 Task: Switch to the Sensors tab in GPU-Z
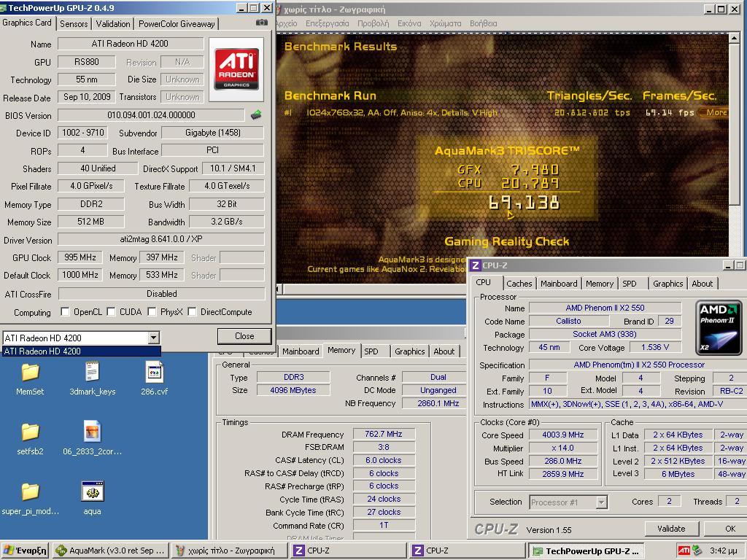point(74,24)
